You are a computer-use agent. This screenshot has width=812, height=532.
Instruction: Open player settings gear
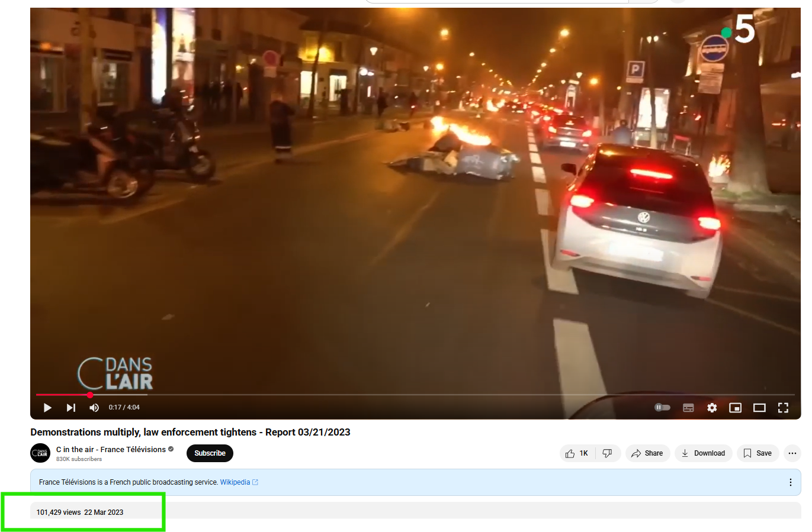click(x=712, y=408)
